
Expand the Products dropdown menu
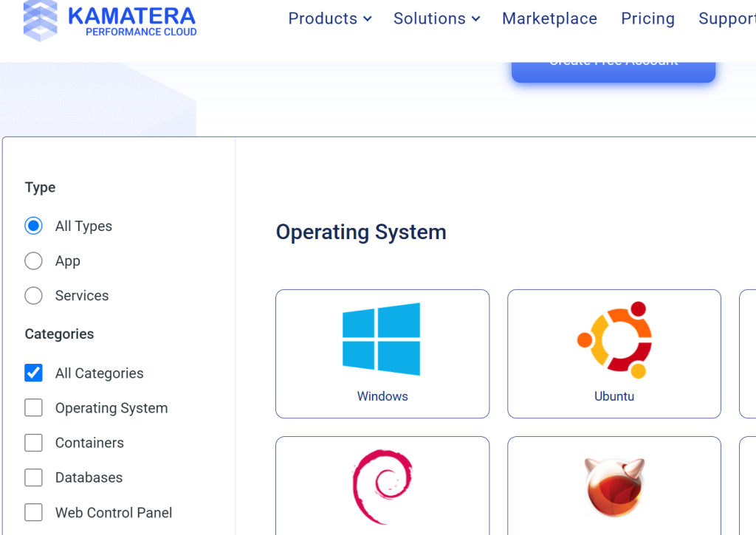[330, 18]
